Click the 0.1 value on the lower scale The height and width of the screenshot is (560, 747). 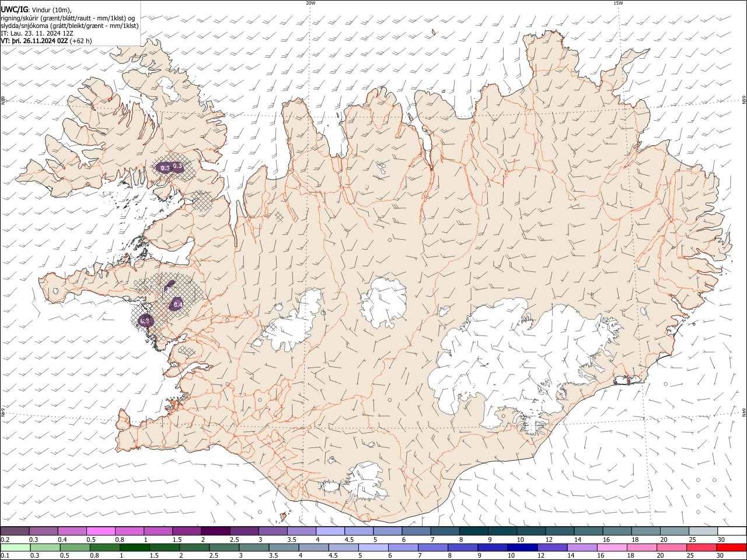point(5,556)
